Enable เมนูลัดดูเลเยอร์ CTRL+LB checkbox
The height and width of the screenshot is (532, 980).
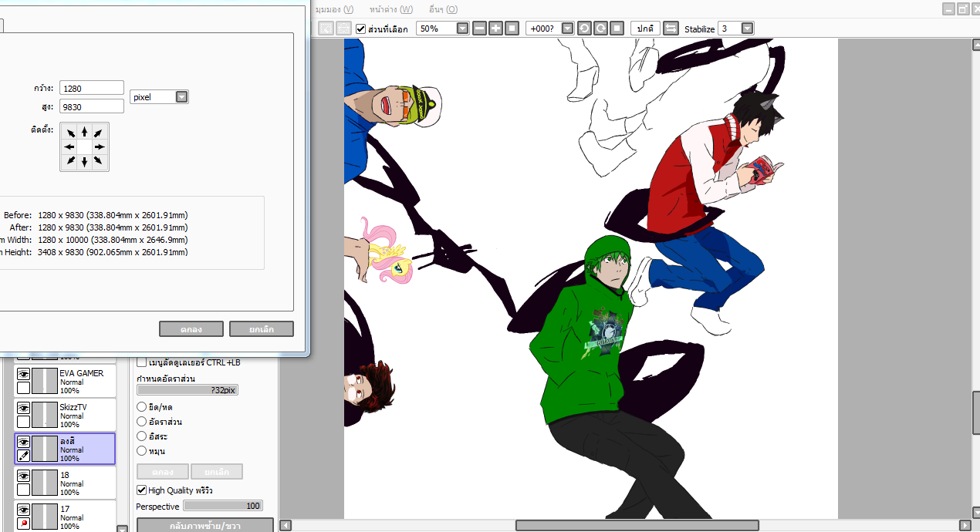[x=141, y=362]
